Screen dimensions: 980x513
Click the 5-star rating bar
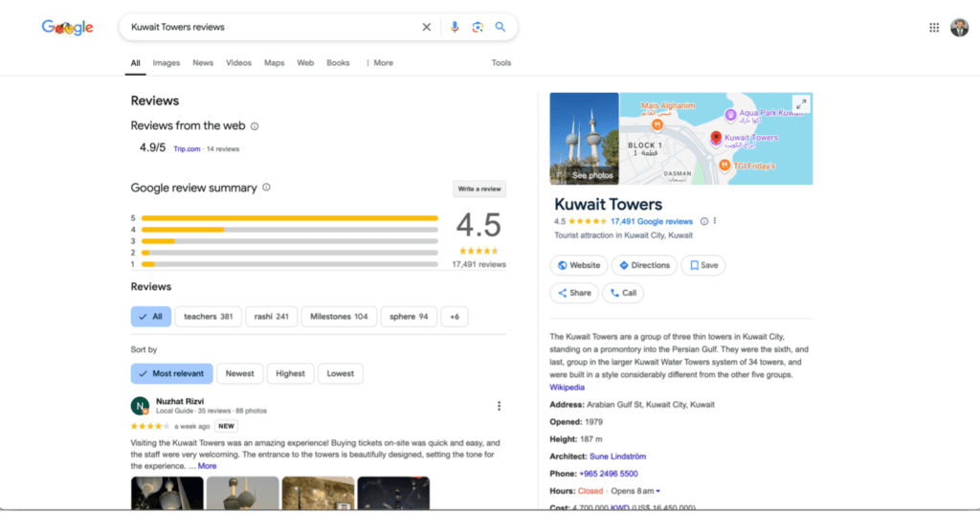point(289,218)
